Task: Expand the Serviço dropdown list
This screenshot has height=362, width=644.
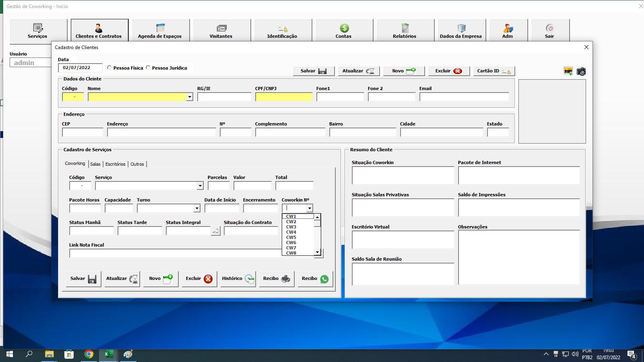Action: (200, 186)
